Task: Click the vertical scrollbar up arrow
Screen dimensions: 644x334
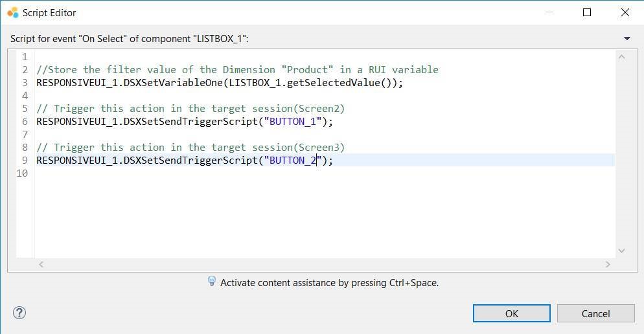Action: 621,57
